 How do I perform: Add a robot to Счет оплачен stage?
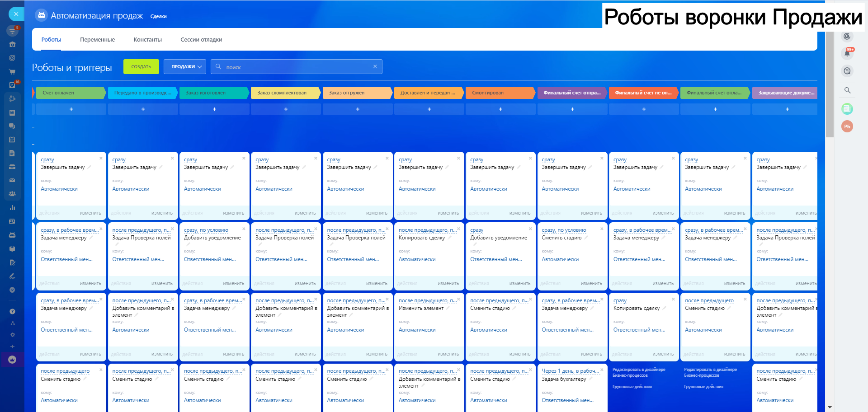pos(71,109)
